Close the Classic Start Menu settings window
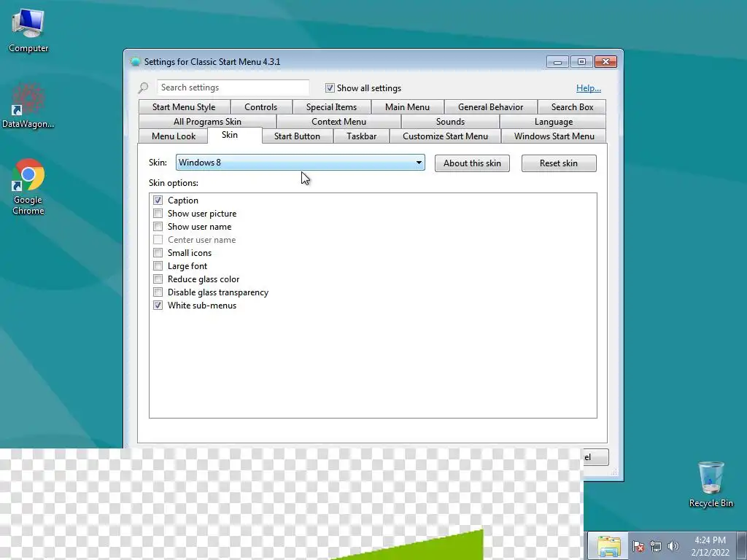The width and height of the screenshot is (747, 560). [x=605, y=62]
